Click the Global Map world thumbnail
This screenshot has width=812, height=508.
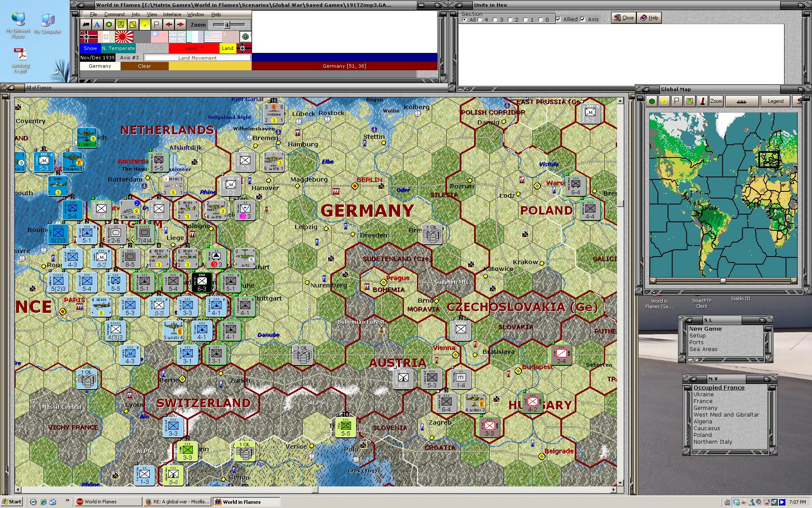pyautogui.click(x=723, y=195)
